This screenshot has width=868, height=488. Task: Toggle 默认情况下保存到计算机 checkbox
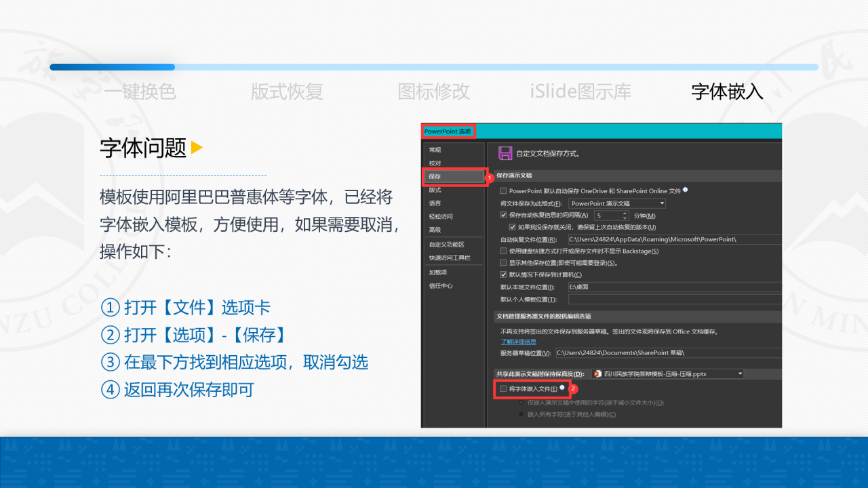pos(503,274)
